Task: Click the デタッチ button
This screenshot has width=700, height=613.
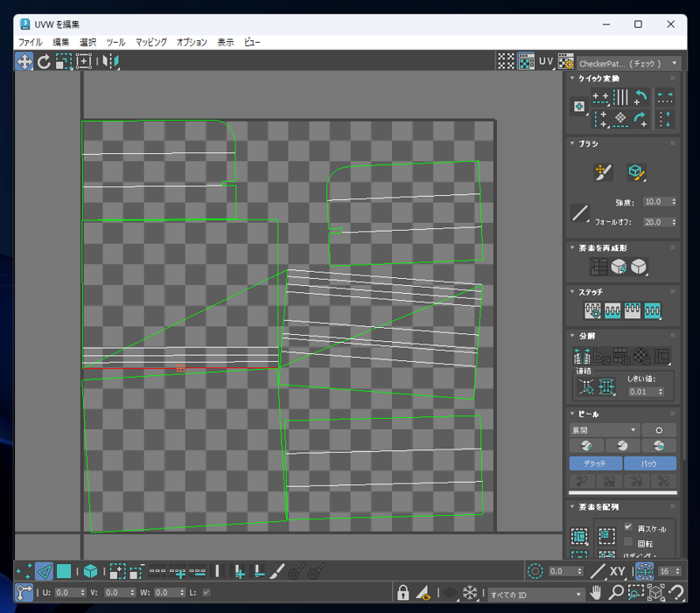Action: [x=596, y=463]
